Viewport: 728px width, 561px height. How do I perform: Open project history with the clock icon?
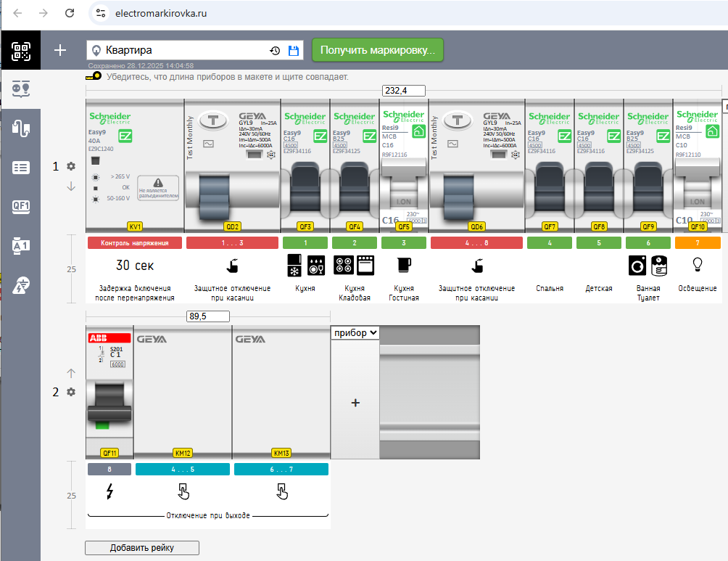point(275,51)
